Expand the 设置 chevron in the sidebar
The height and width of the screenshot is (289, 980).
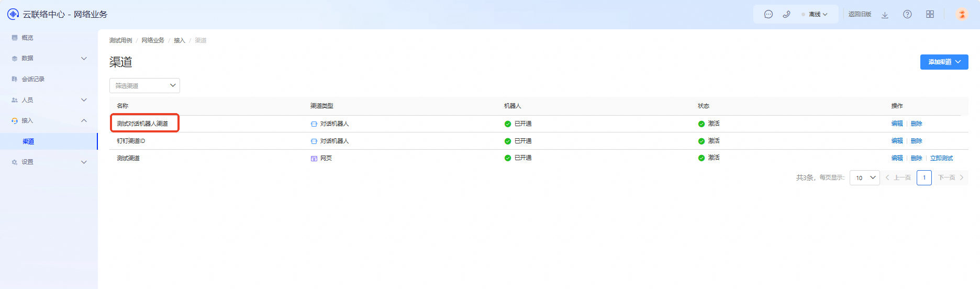tap(84, 162)
